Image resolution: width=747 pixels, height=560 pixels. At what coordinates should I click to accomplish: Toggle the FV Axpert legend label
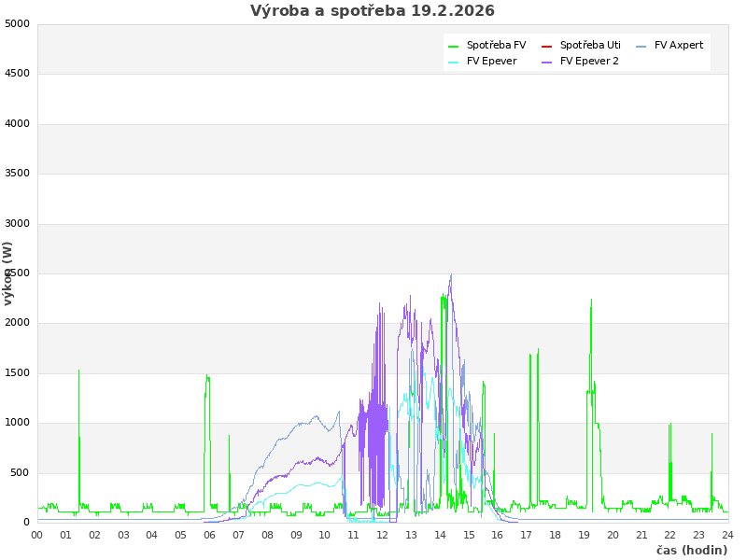pyautogui.click(x=679, y=45)
